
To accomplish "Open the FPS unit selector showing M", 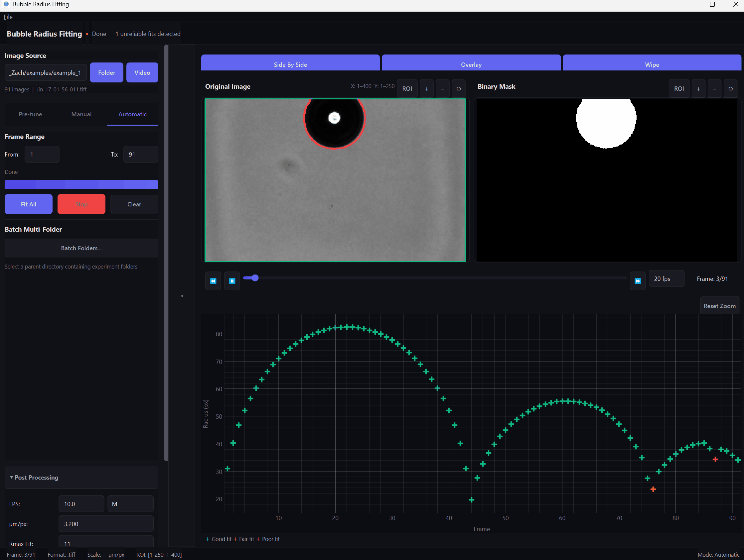I will tap(130, 504).
